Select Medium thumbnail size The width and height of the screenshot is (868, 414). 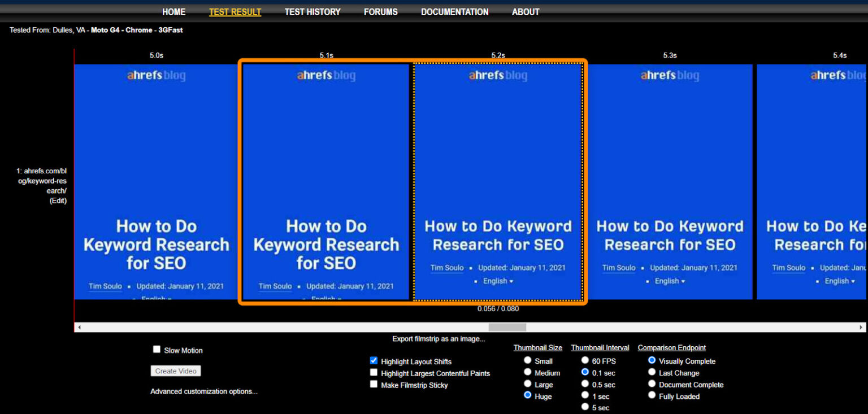click(x=528, y=372)
